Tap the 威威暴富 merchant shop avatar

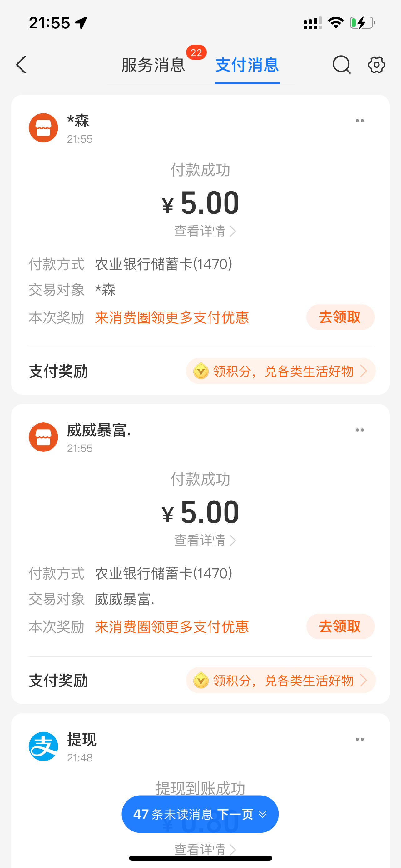[43, 437]
